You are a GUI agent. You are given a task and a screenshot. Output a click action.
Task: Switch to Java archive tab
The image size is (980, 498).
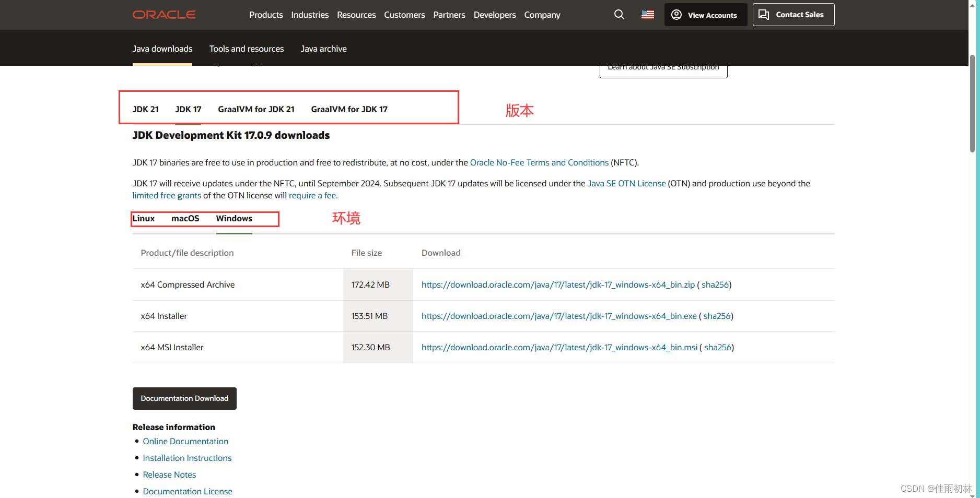pyautogui.click(x=323, y=49)
